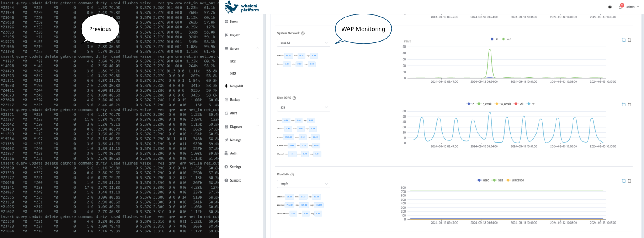Activate zoom tool on DiskInfo chart
644x238 pixels.
pyautogui.click(x=624, y=181)
